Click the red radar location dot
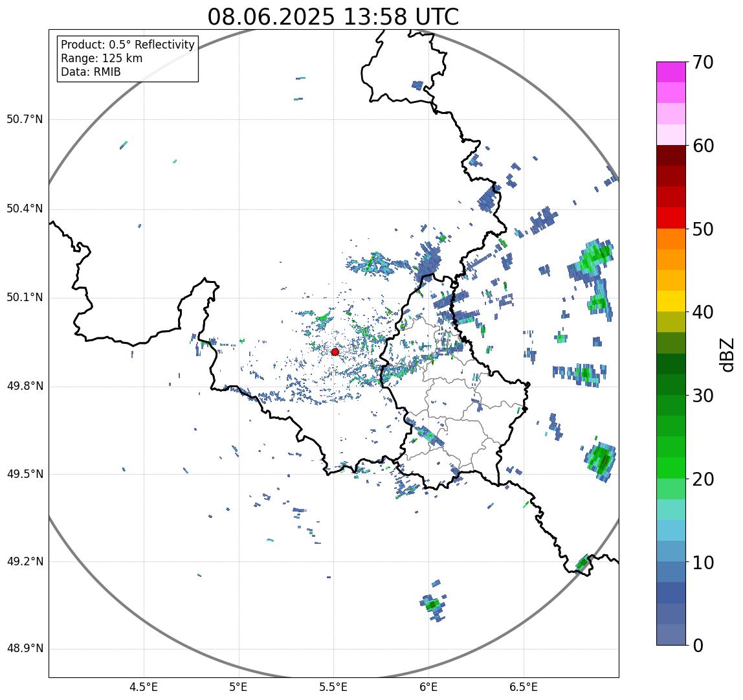 tap(335, 352)
